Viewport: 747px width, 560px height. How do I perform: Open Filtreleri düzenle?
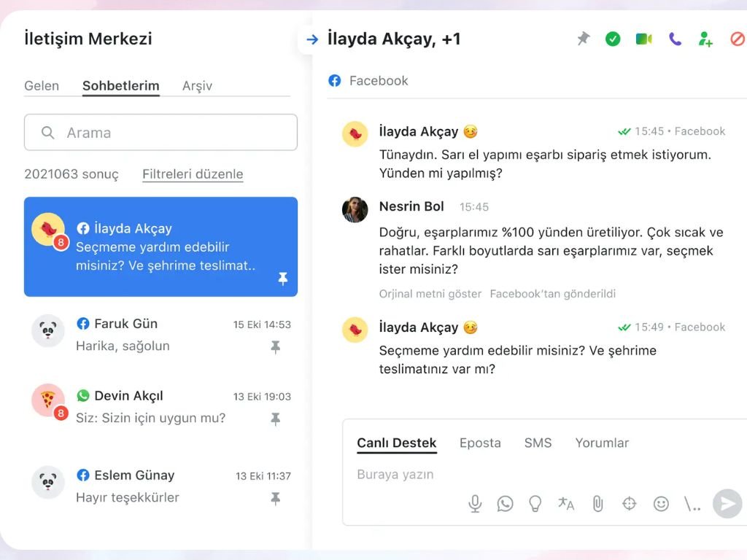[192, 174]
